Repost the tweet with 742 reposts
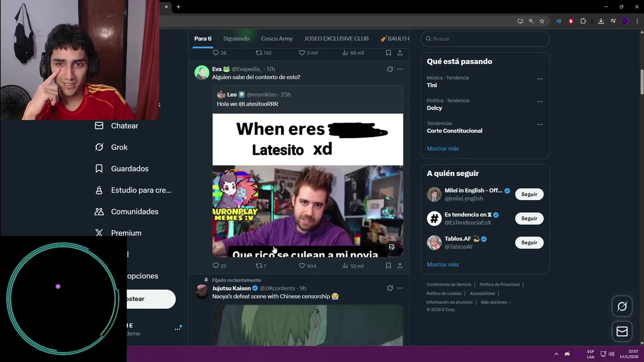The height and width of the screenshot is (362, 644). (264, 53)
